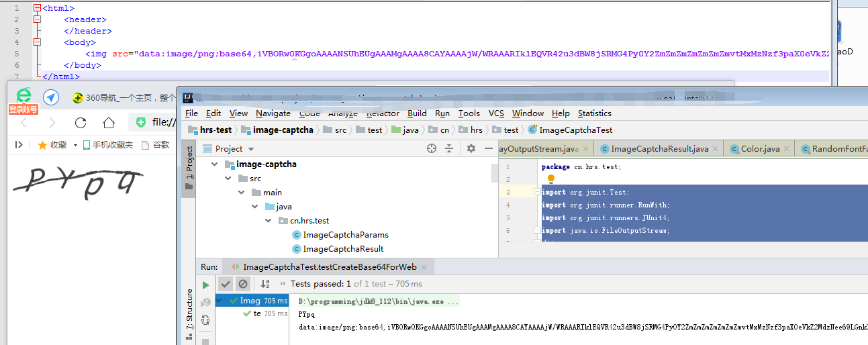Image resolution: width=868 pixels, height=345 pixels.
Task: Click the java.exe command line in console
Action: pyautogui.click(x=379, y=302)
